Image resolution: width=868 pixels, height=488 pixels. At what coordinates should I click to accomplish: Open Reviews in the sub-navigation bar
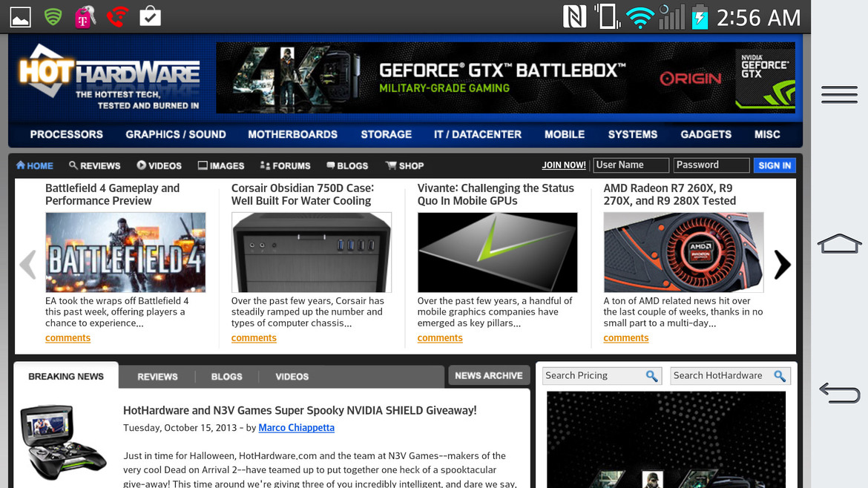94,165
